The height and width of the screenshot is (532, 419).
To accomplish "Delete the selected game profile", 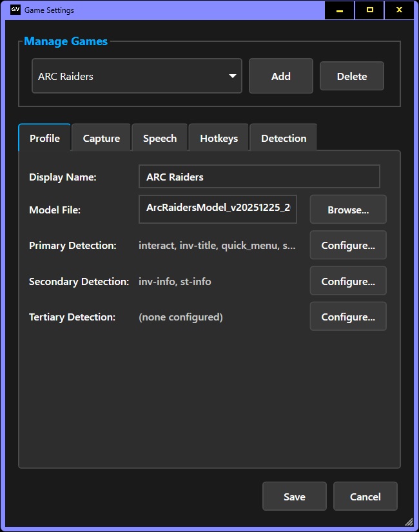I will coord(351,75).
